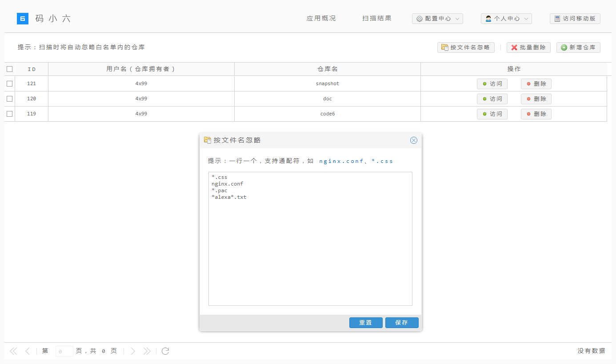This screenshot has width=616, height=364.
Task: Toggle the select-all header checkbox
Action: 10,69
